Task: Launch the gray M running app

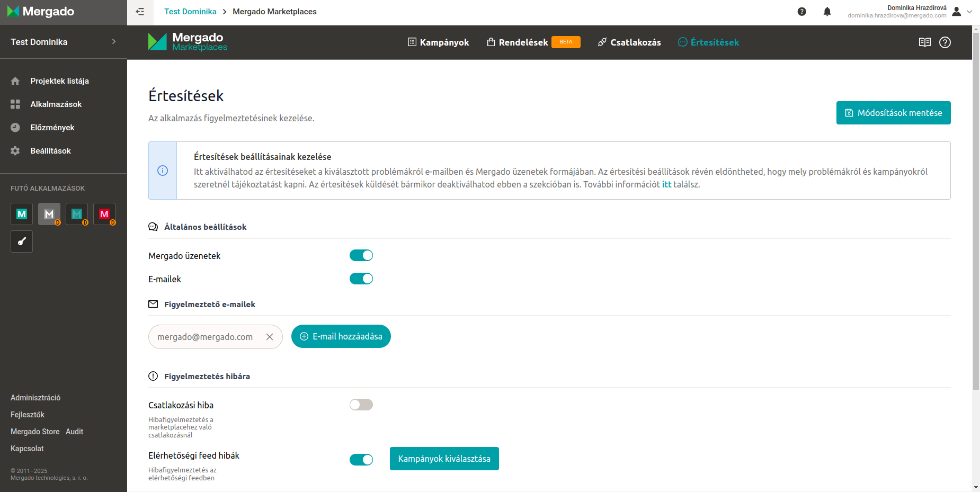Action: (x=49, y=214)
